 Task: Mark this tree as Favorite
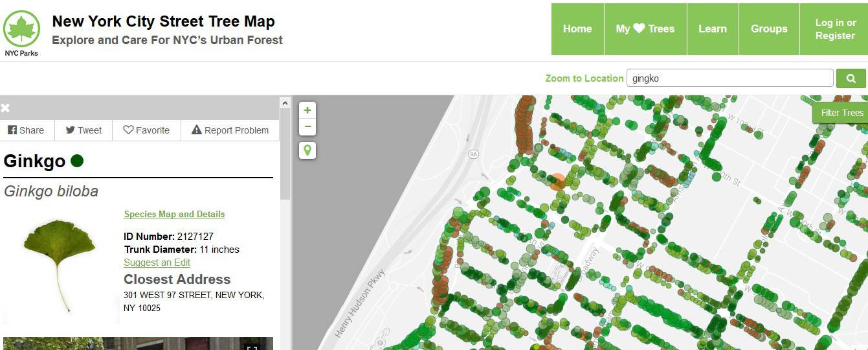146,130
